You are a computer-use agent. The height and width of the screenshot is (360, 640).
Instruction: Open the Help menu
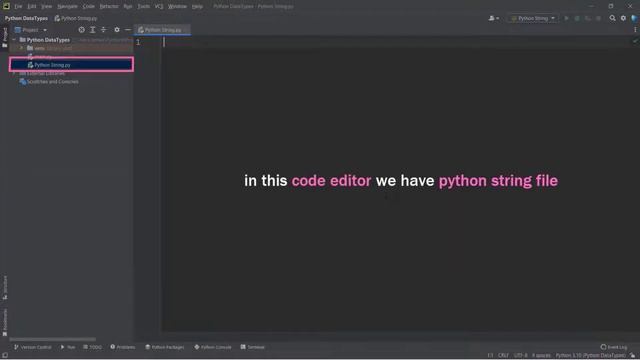tap(197, 7)
